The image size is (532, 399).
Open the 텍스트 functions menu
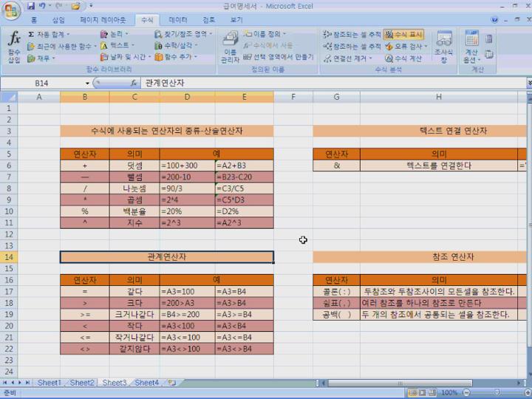pos(117,46)
